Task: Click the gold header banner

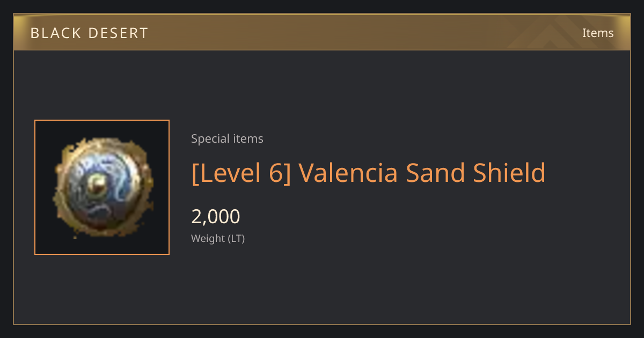Action: click(x=322, y=32)
